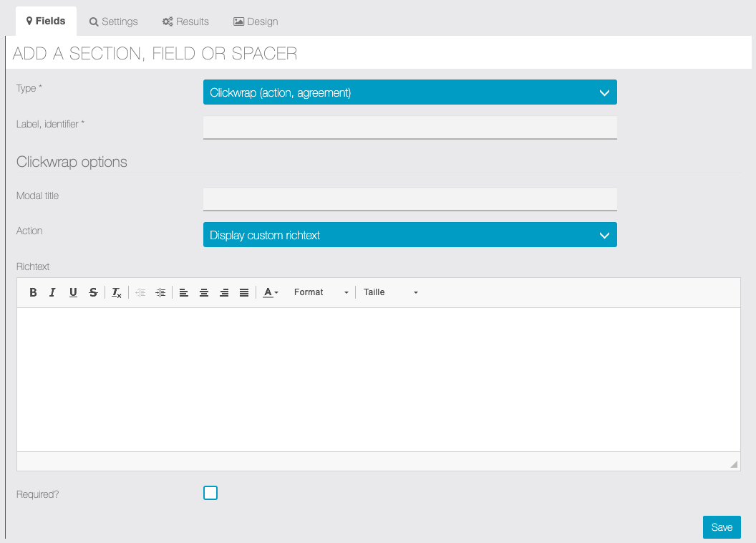
Task: Click the Save button
Action: click(x=722, y=527)
